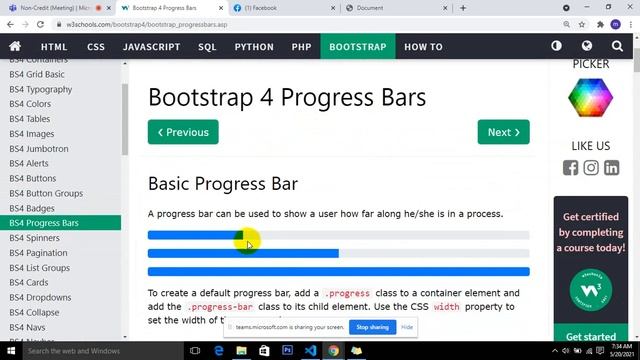640x360 pixels.
Task: Open Photoshop from taskbar
Action: [287, 351]
